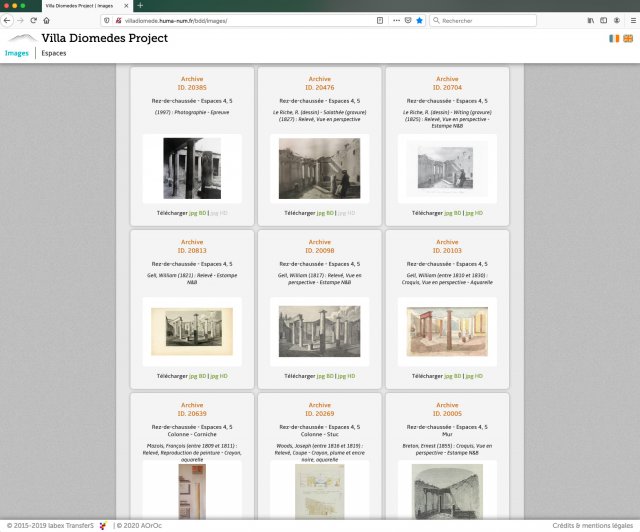Image resolution: width=640 pixels, height=532 pixels.
Task: Open Firefox account icon
Action: [x=617, y=20]
